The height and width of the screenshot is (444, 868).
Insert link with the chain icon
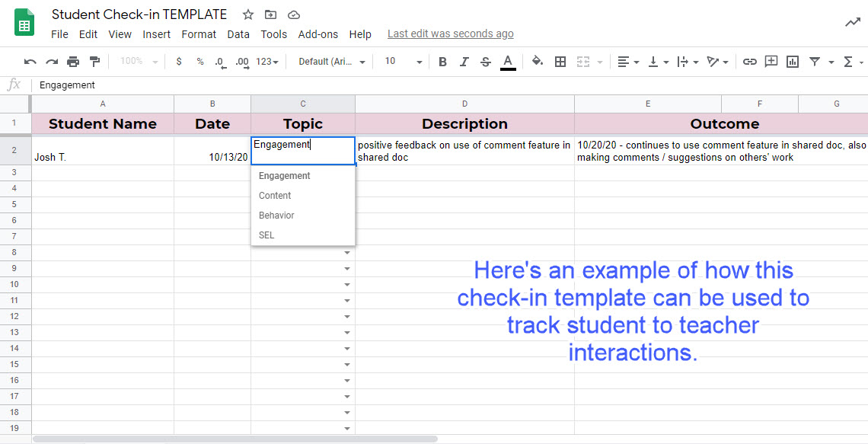pos(749,62)
